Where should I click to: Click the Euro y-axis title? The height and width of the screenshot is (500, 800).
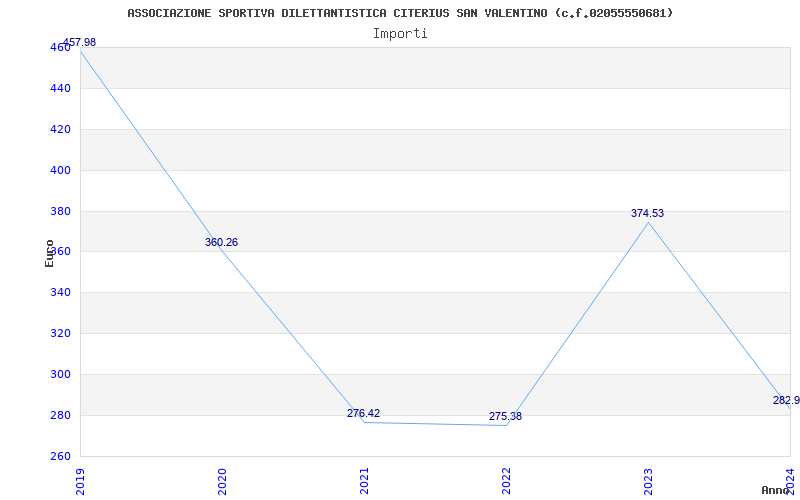click(49, 254)
